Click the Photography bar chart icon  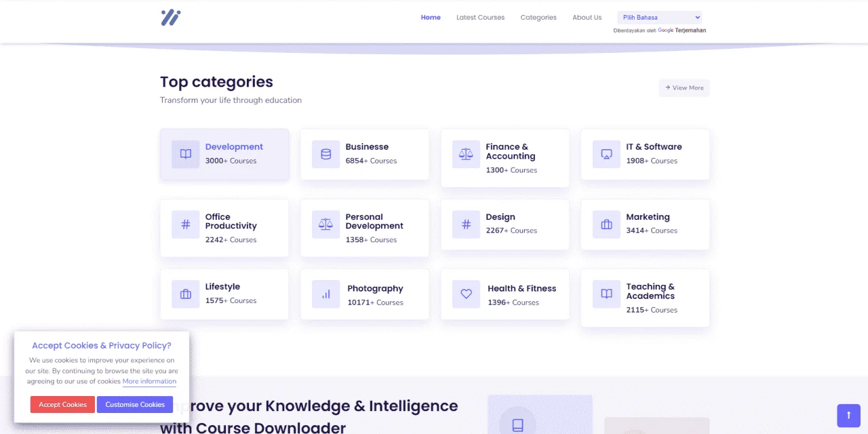[x=326, y=294]
